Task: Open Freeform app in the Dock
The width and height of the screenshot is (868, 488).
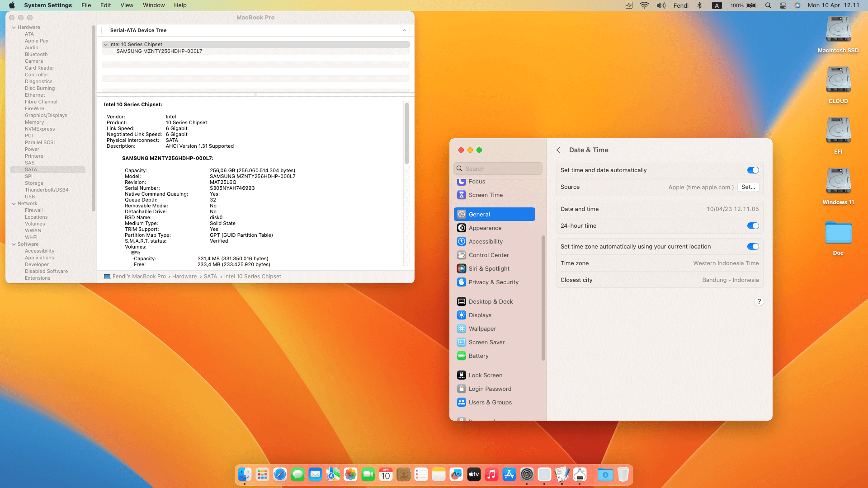Action: tap(456, 474)
